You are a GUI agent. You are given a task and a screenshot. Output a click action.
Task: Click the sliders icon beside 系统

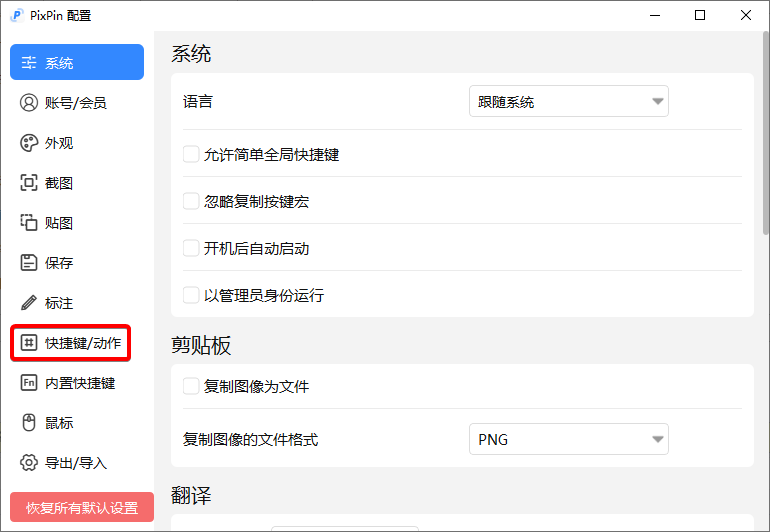tap(28, 62)
